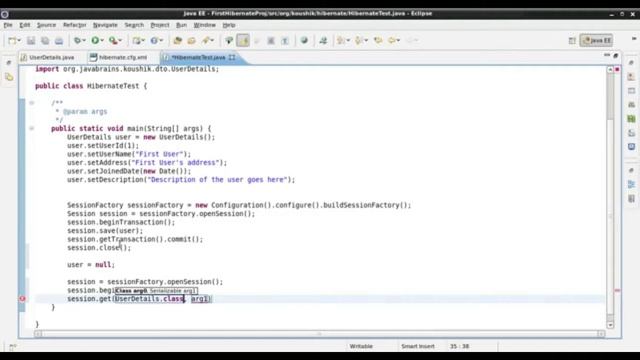
Task: Collapse the Javadoc comment fold marker
Action: [x=31, y=103]
